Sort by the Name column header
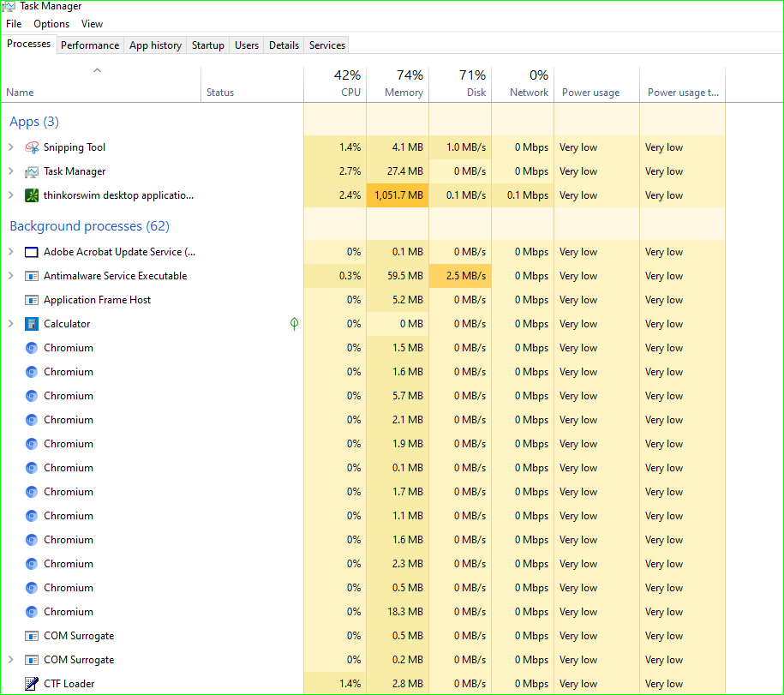 (101, 85)
